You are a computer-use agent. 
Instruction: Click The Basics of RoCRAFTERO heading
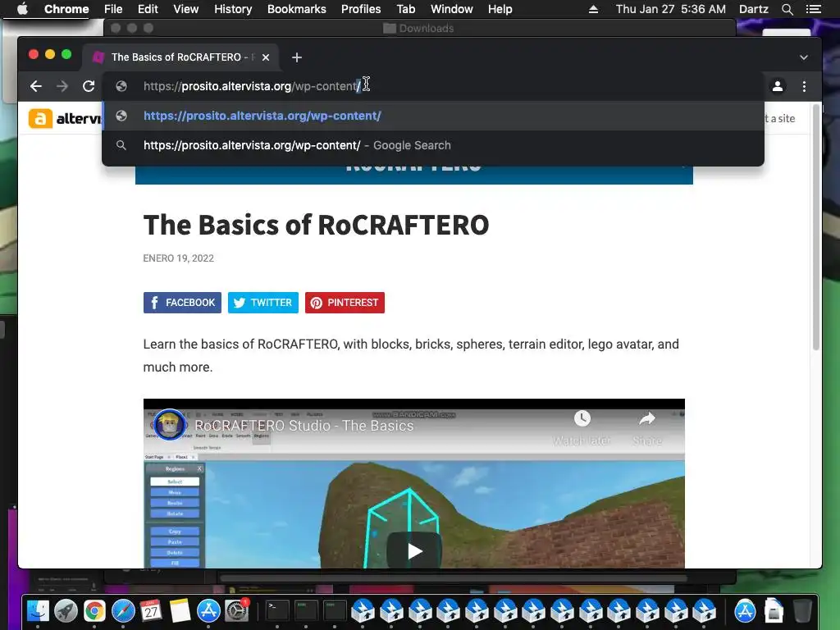(x=316, y=225)
